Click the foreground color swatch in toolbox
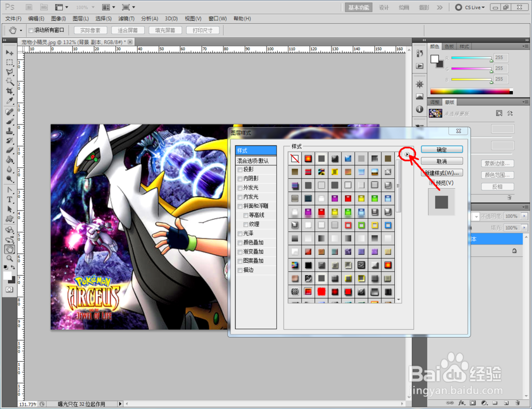 point(7,276)
